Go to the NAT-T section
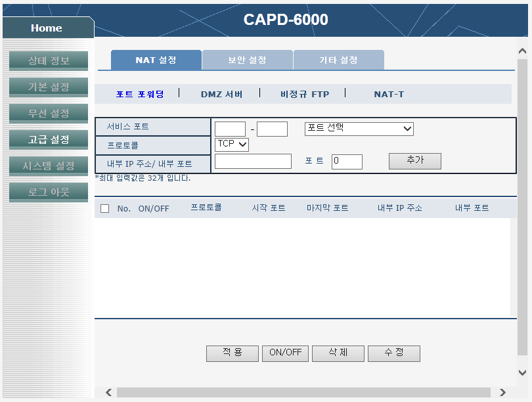 [389, 95]
